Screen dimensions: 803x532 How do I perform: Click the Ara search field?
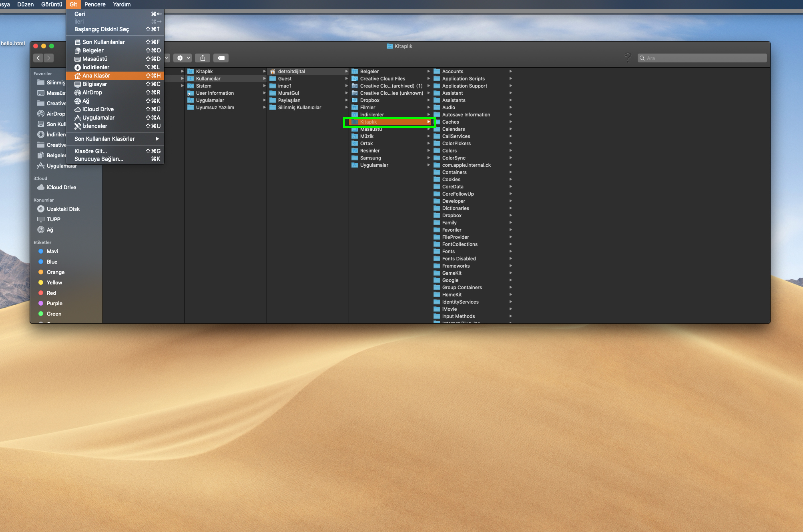tap(703, 58)
